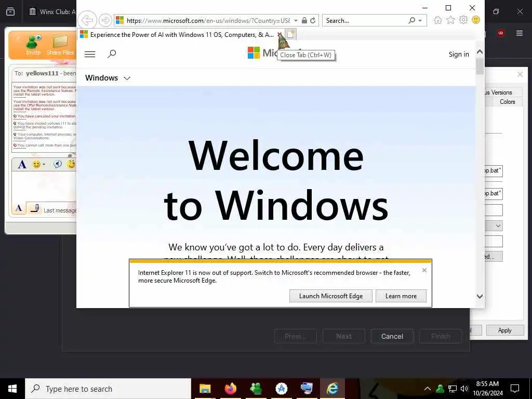The height and width of the screenshot is (399, 532).
Task: Go back with Internet Explorer's back arrow
Action: click(87, 20)
